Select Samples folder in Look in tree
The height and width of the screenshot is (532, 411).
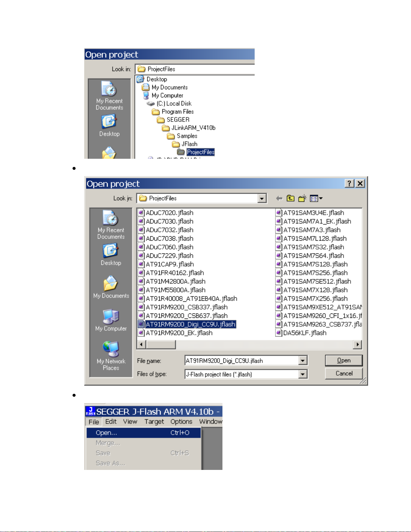[183, 136]
